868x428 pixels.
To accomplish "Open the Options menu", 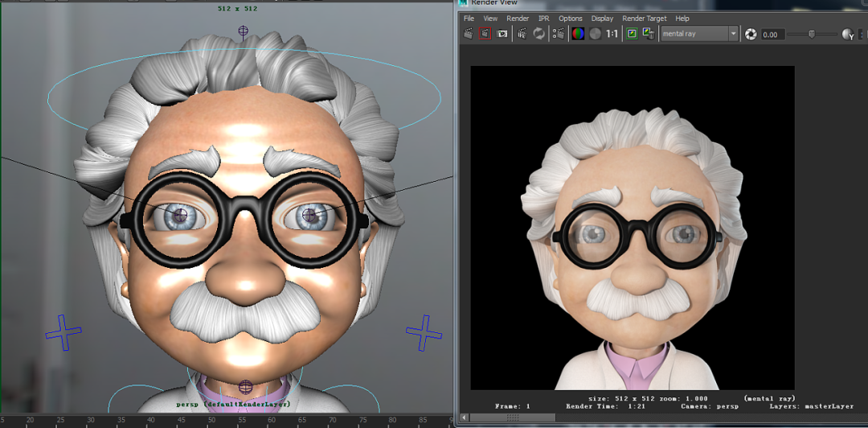I will pos(570,19).
